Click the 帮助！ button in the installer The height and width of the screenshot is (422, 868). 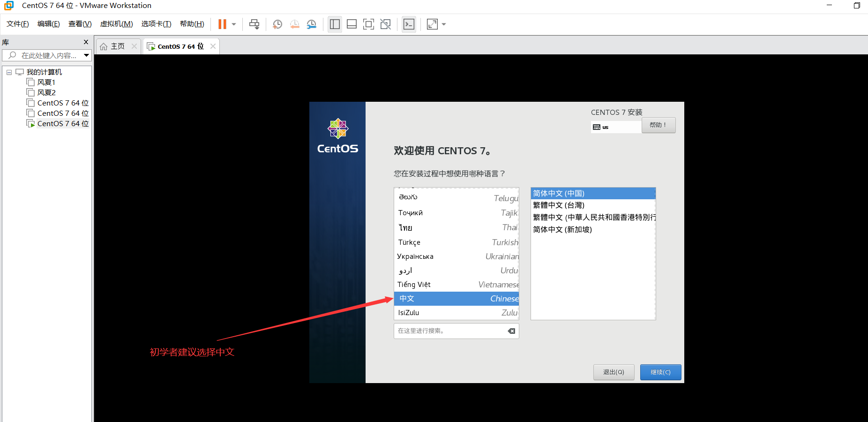(x=658, y=125)
